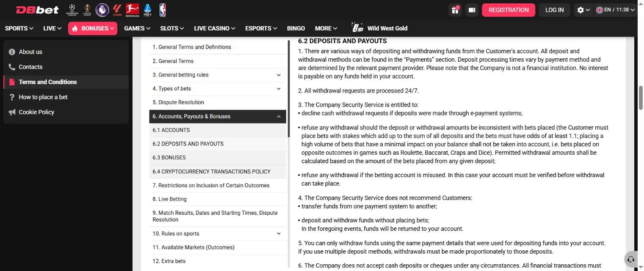Open the Serie A shortcut icon

(x=148, y=10)
